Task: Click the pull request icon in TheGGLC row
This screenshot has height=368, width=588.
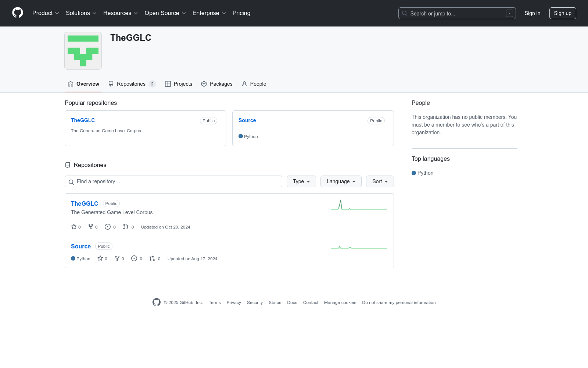Action: pos(126,227)
